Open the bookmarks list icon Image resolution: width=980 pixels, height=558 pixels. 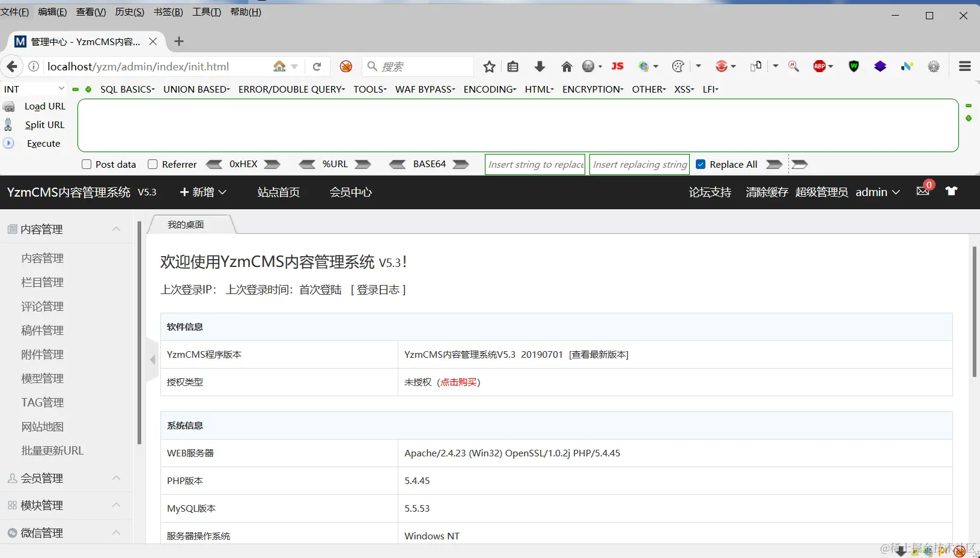pos(513,66)
